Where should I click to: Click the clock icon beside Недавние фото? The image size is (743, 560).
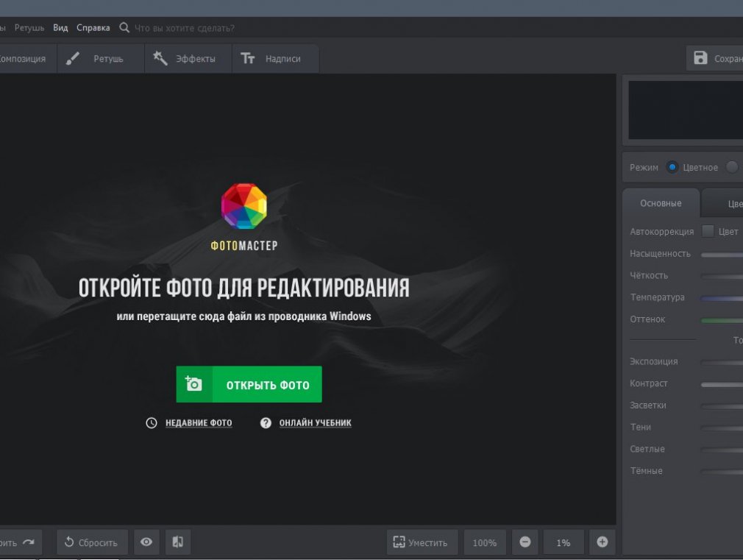[151, 423]
